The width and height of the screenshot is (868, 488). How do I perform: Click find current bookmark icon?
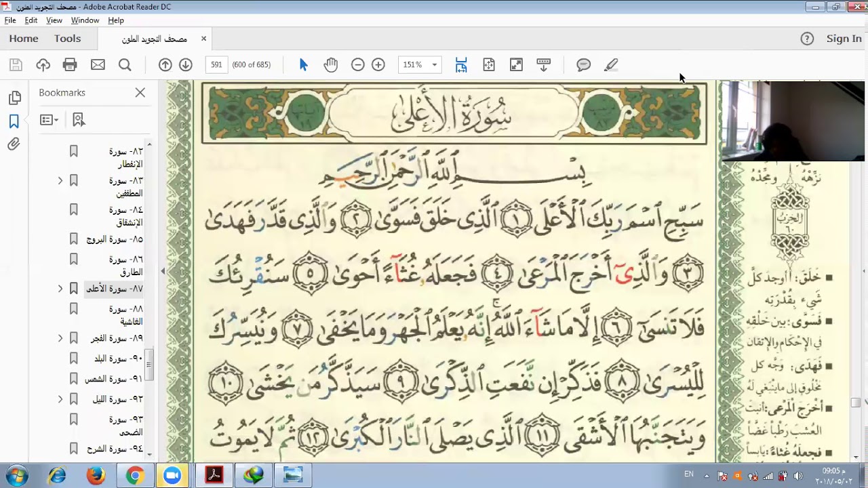pyautogui.click(x=79, y=120)
